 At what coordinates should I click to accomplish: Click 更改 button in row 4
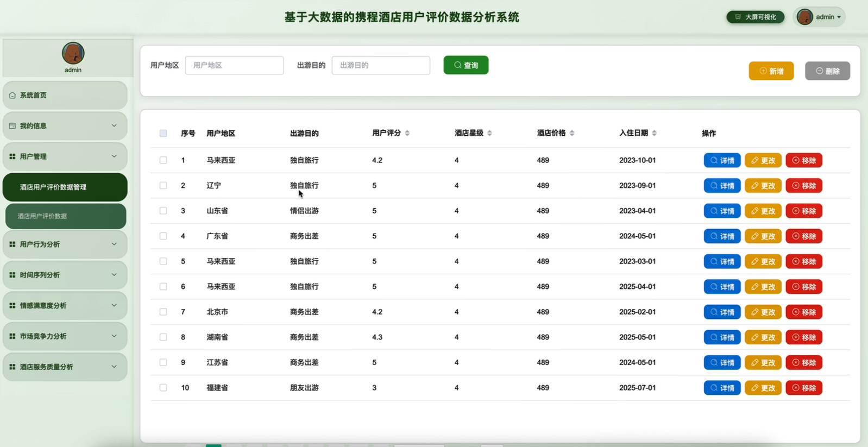coord(763,236)
